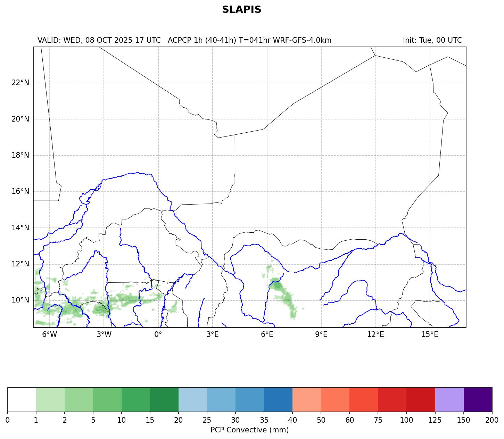Click the 6°W longitude axis label
Screen dimensions: 504x439
pos(49,334)
